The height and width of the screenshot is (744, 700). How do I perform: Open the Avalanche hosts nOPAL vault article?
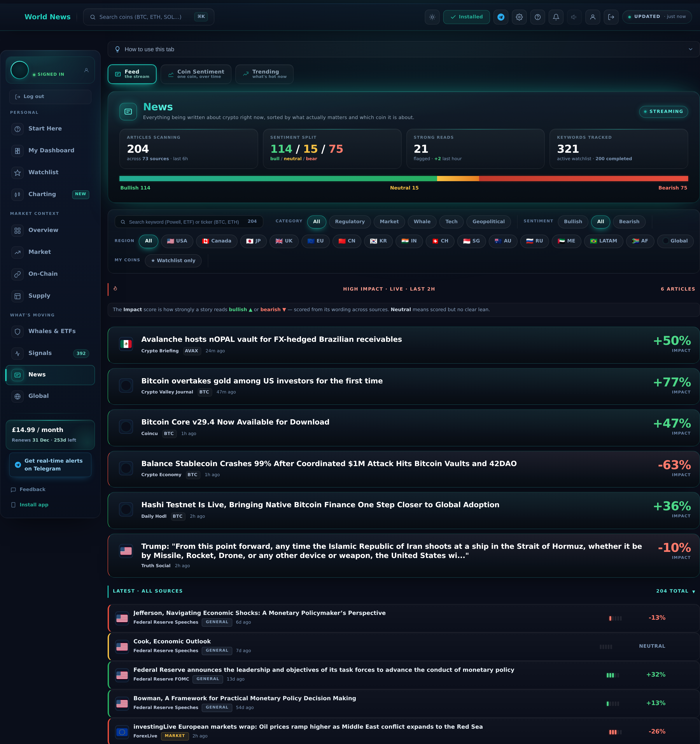403,345
